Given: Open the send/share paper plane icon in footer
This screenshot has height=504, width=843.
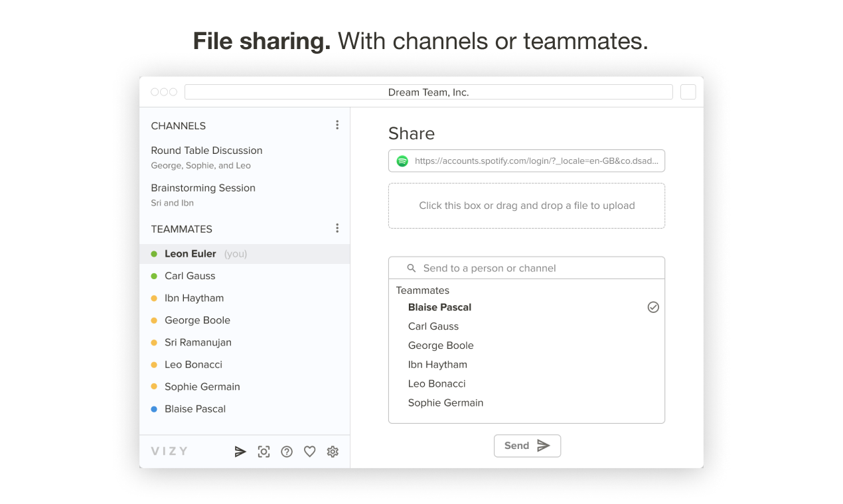Looking at the screenshot, I should pyautogui.click(x=240, y=452).
